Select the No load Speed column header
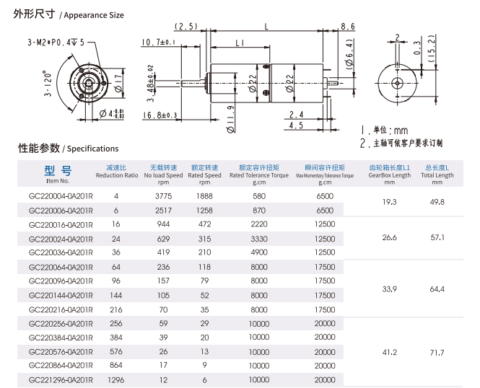 [x=163, y=174]
